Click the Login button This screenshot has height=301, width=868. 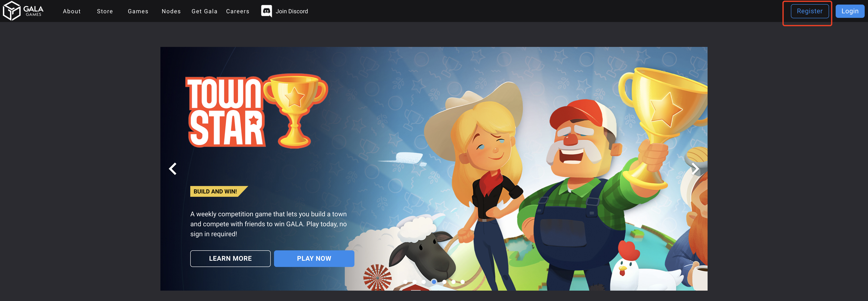[850, 11]
